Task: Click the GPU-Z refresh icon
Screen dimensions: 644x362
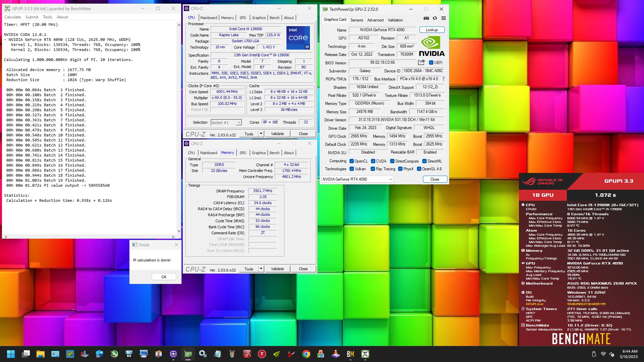Action: pos(435,18)
